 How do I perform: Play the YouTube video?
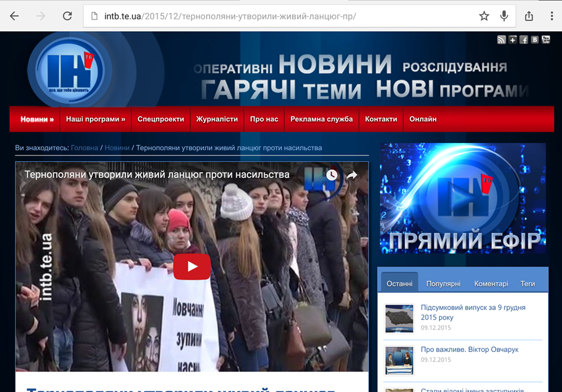pos(192,267)
